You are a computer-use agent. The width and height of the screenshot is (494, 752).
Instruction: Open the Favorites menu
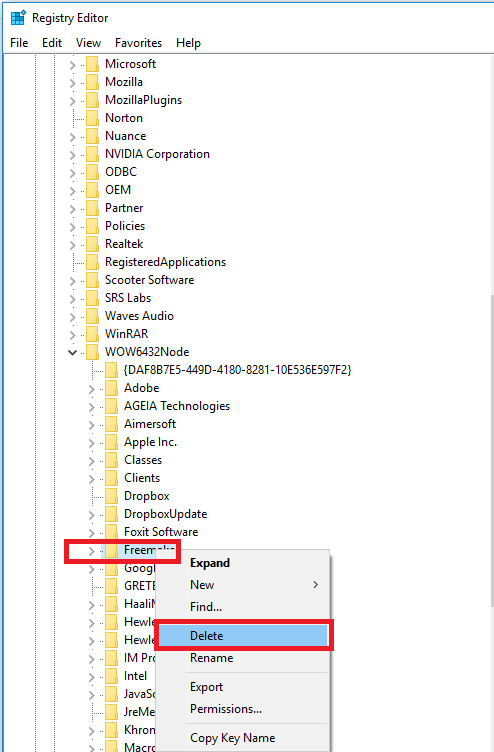point(139,43)
